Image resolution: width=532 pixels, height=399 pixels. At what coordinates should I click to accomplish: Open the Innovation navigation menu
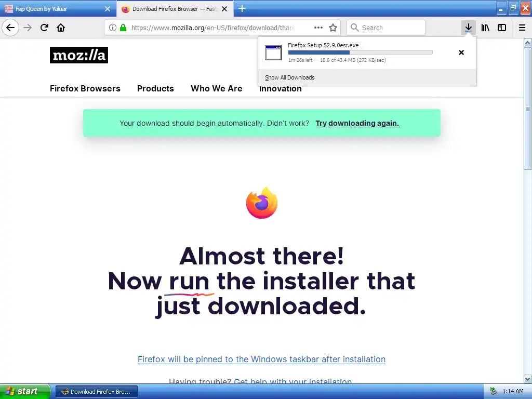[x=280, y=89]
